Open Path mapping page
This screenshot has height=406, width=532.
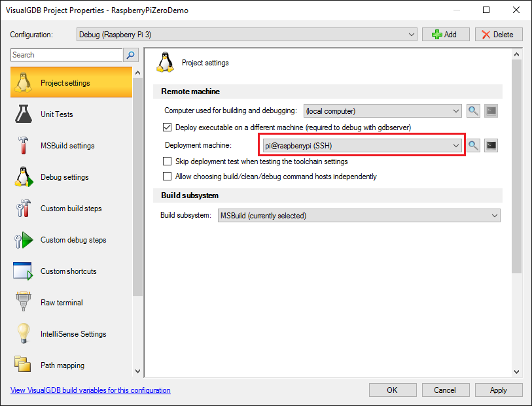click(71, 365)
